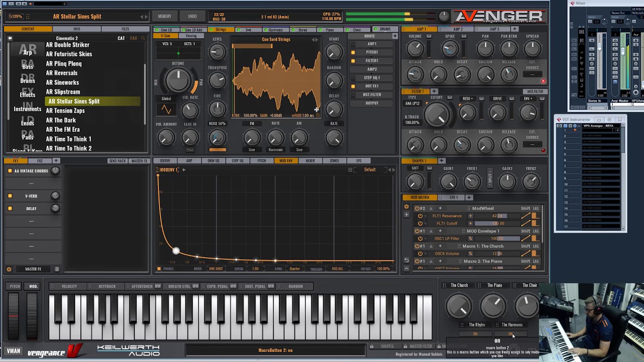
Task: Click the MEMORY button
Action: pos(165,17)
